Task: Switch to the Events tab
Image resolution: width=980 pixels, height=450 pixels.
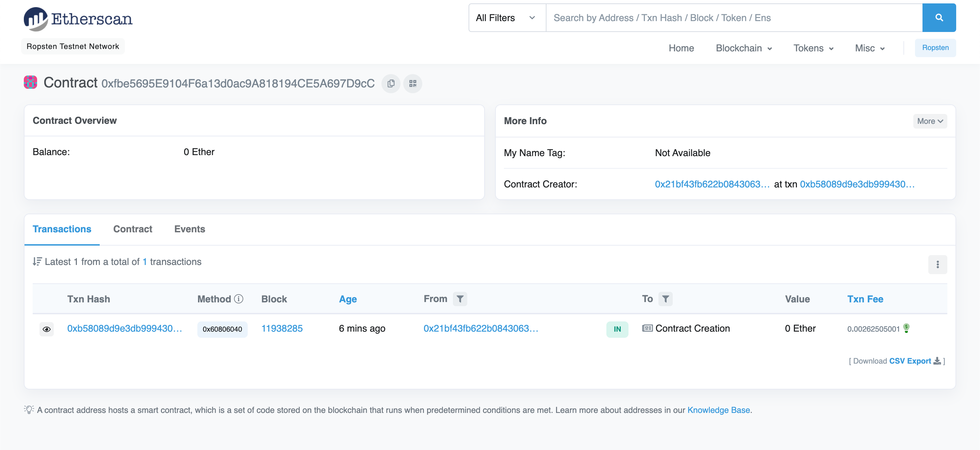Action: 190,229
